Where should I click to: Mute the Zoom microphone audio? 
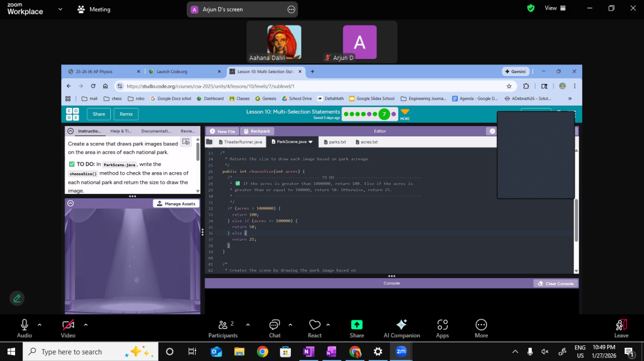click(24, 325)
